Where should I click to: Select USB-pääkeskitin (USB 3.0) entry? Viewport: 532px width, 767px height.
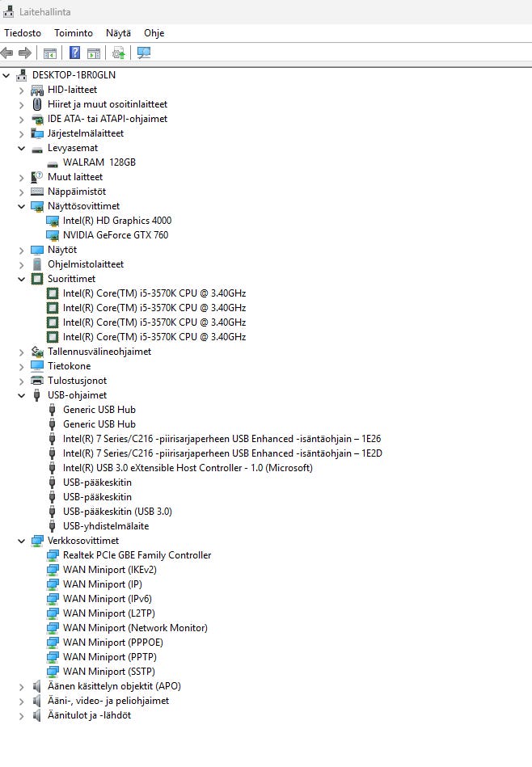click(x=117, y=512)
